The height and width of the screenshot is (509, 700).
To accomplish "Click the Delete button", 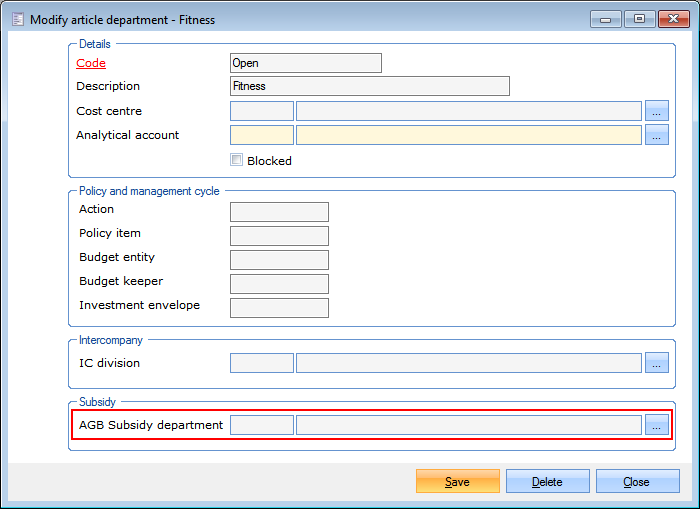I will click(547, 482).
